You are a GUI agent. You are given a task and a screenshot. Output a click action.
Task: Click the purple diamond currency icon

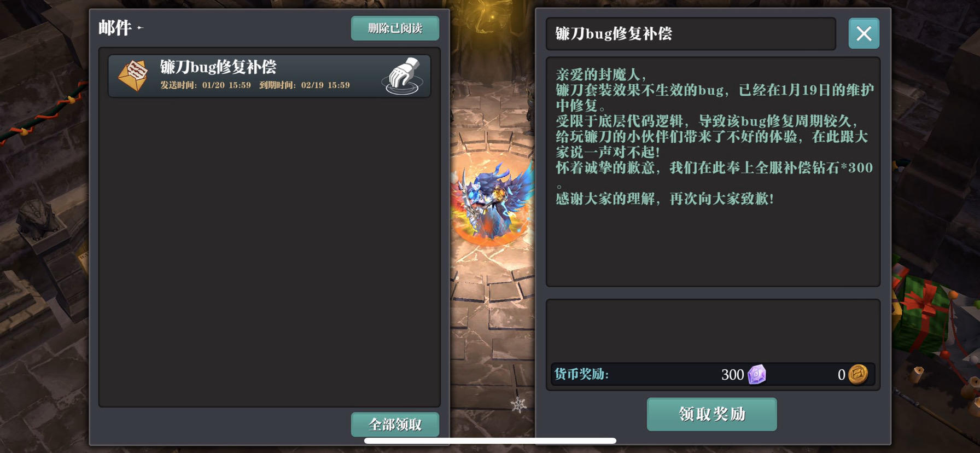757,374
